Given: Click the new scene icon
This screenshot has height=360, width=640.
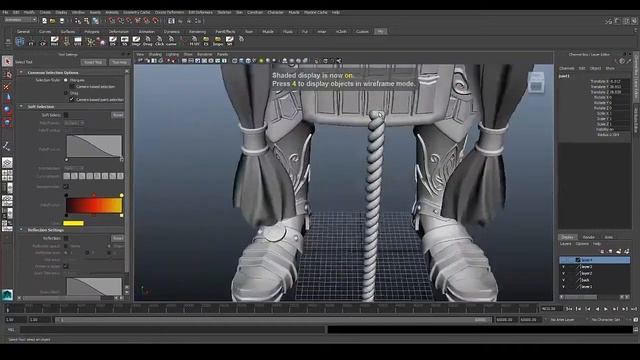Looking at the screenshot, I should pos(44,21).
